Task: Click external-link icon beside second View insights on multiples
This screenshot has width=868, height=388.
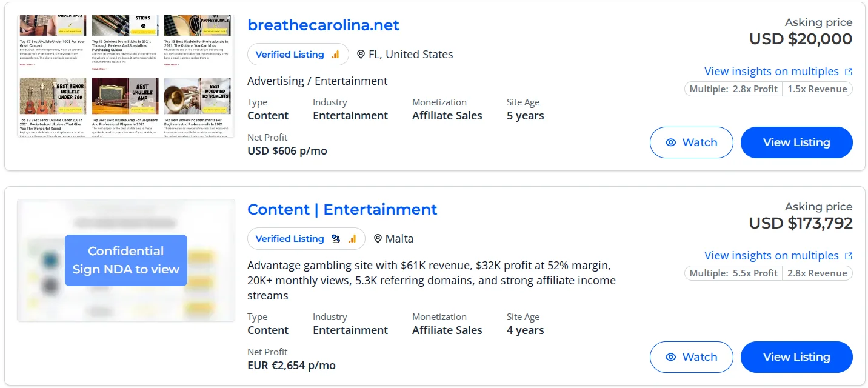Action: click(x=849, y=256)
